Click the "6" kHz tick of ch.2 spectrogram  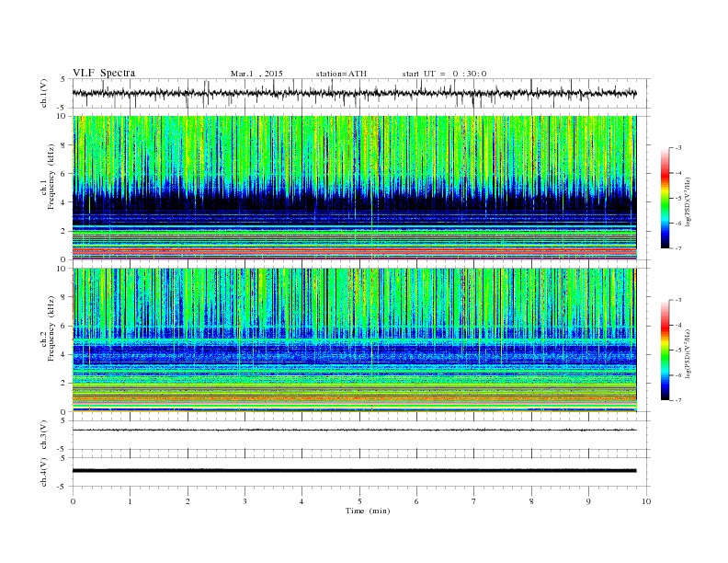click(x=63, y=326)
